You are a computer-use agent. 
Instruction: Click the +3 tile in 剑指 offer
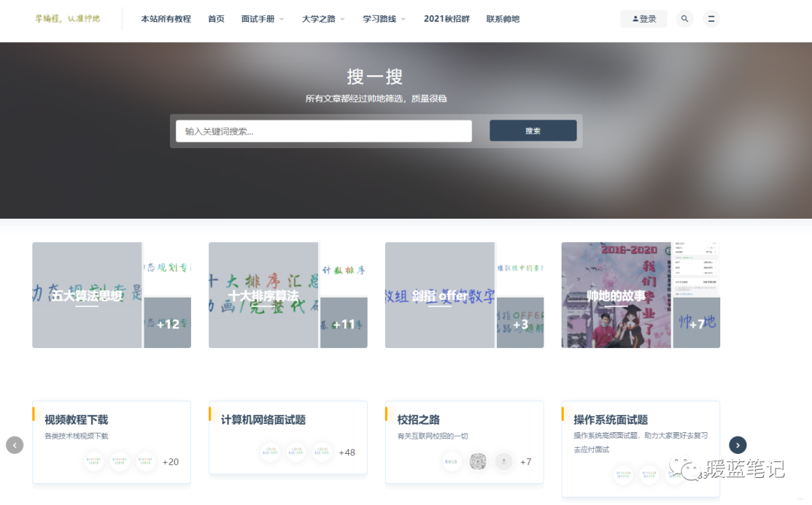pyautogui.click(x=520, y=323)
